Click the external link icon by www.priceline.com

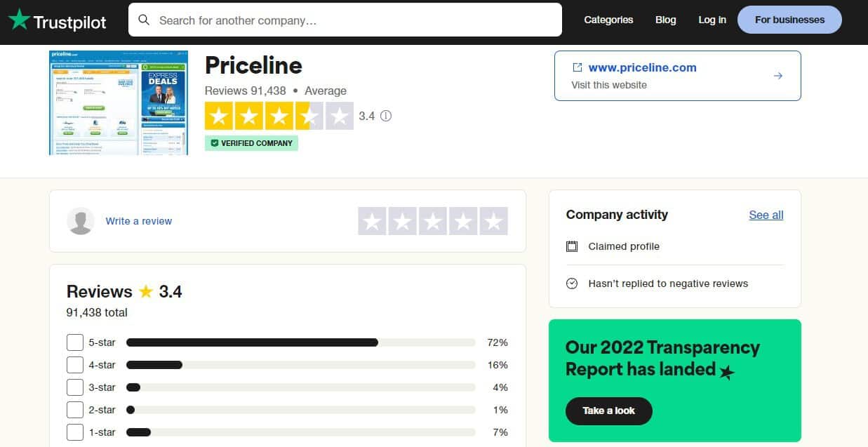click(x=577, y=67)
